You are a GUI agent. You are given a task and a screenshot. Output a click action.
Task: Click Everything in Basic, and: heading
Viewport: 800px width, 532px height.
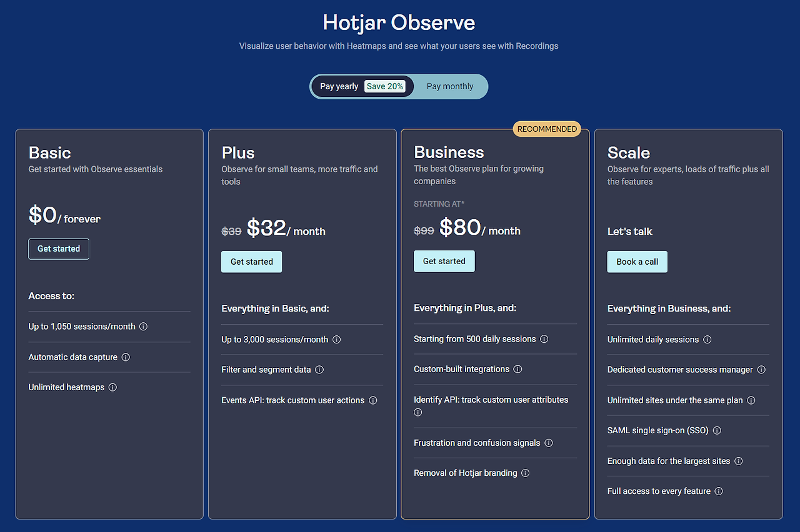275,308
